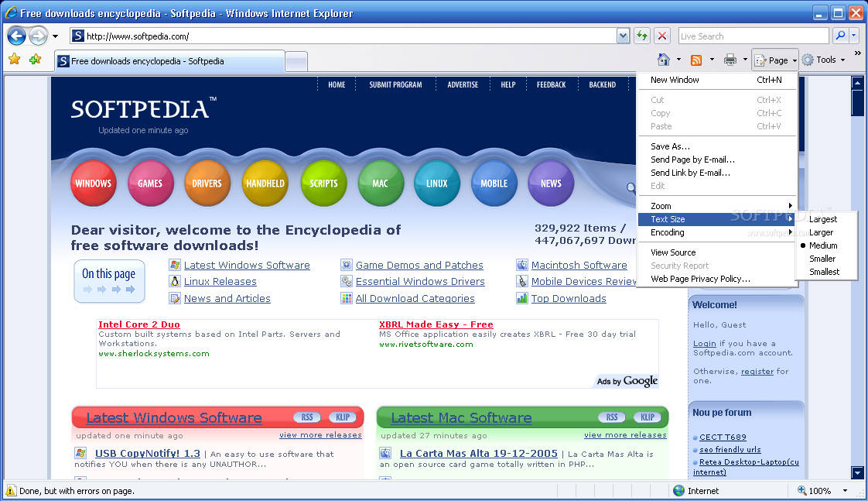Open the Zoom submenu
Image resolution: width=868 pixels, height=501 pixels.
717,206
